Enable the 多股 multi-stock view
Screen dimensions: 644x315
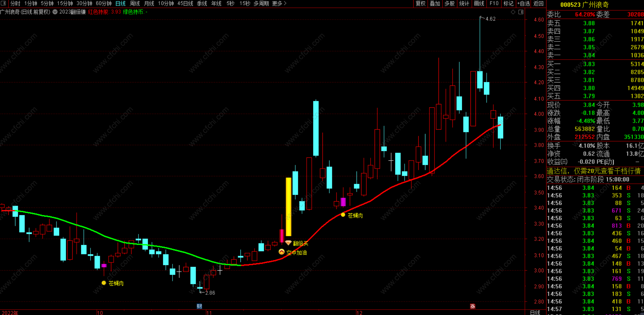(x=449, y=3)
